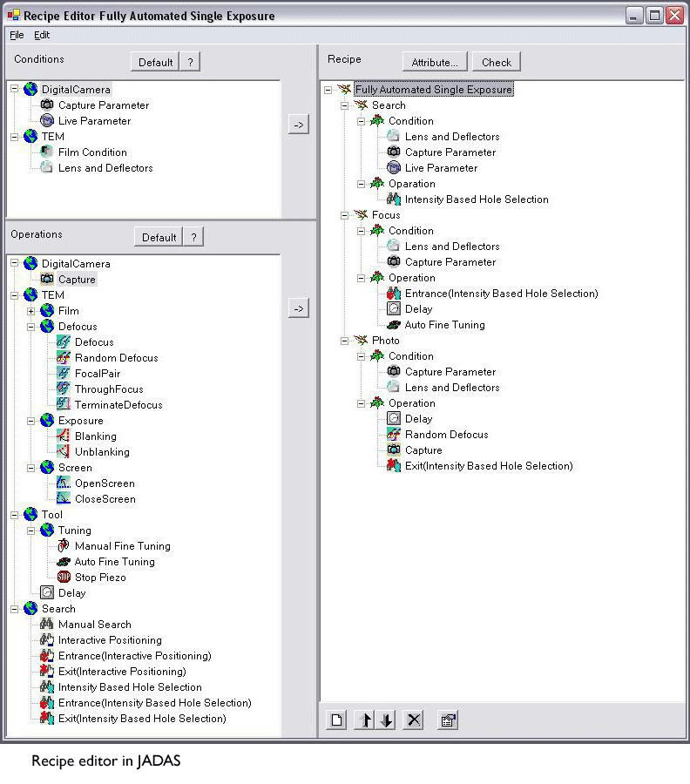This screenshot has width=690, height=784.
Task: Click Exit(Interactive Positioning) icon
Action: pyautogui.click(x=47, y=671)
